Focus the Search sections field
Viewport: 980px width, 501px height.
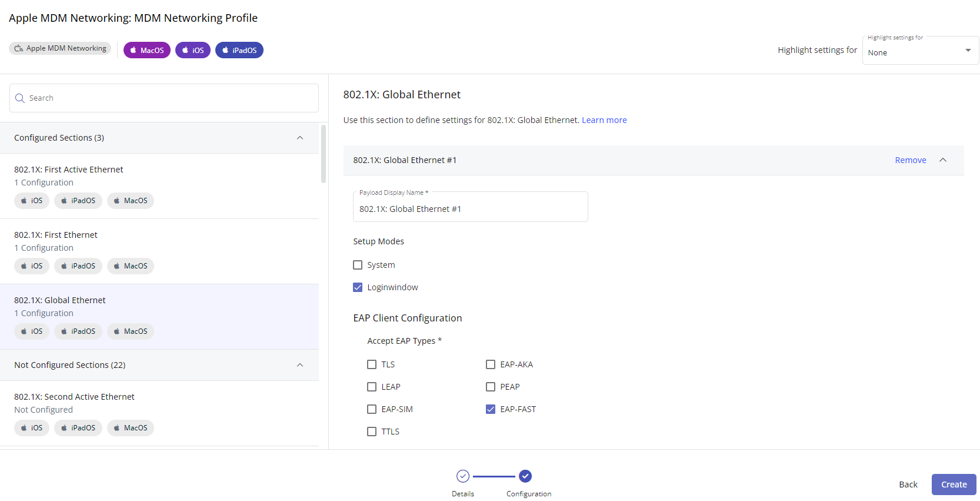(164, 98)
